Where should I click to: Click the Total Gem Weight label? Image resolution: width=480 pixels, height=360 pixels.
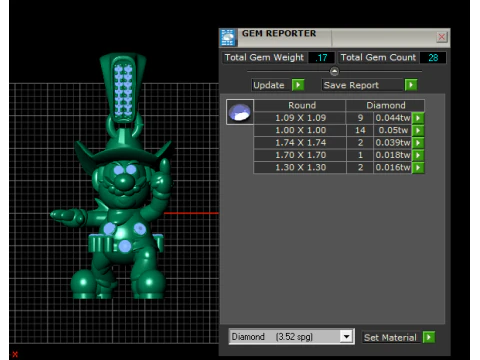click(264, 57)
